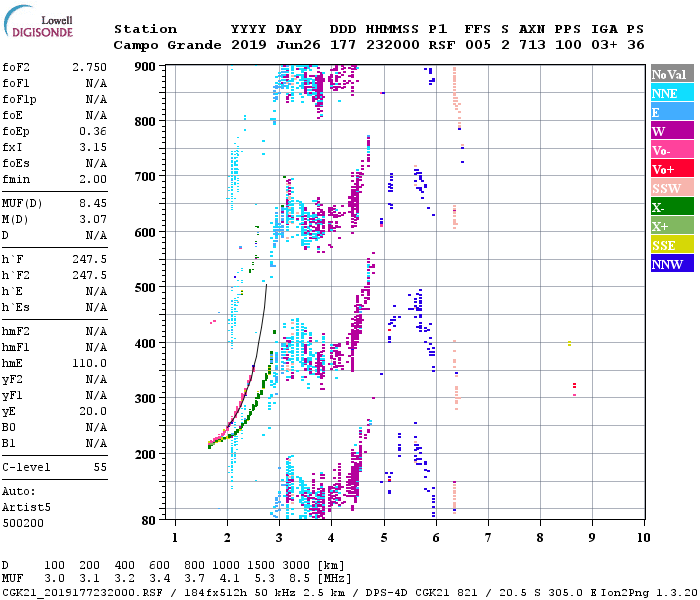Click the RSF program value
Screen dimensions: 700x600
tap(442, 45)
